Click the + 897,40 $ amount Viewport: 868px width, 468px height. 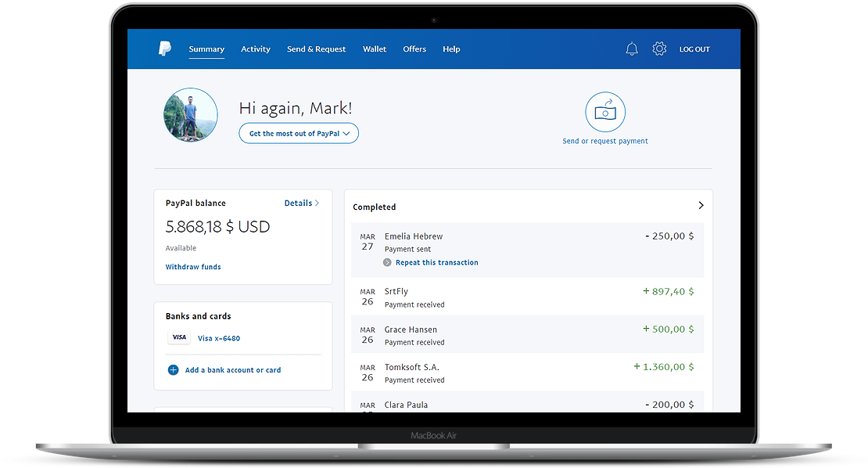pos(668,291)
